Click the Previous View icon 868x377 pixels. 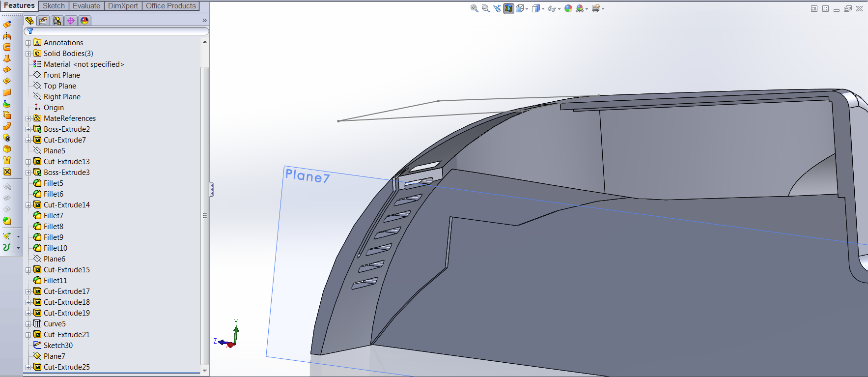coord(497,8)
